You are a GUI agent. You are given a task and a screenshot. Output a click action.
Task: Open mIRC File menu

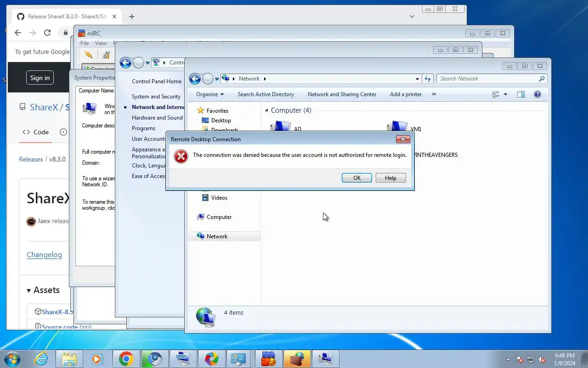click(85, 43)
